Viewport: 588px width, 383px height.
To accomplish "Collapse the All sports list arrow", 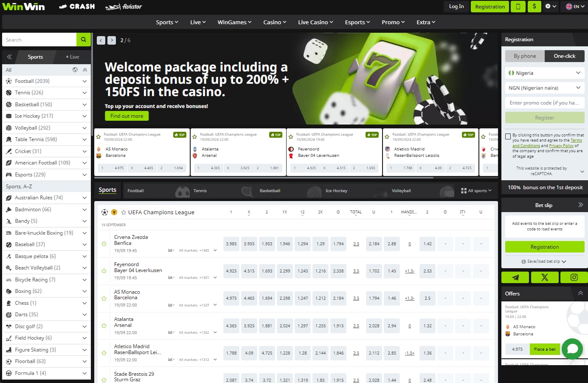I will click(x=85, y=70).
